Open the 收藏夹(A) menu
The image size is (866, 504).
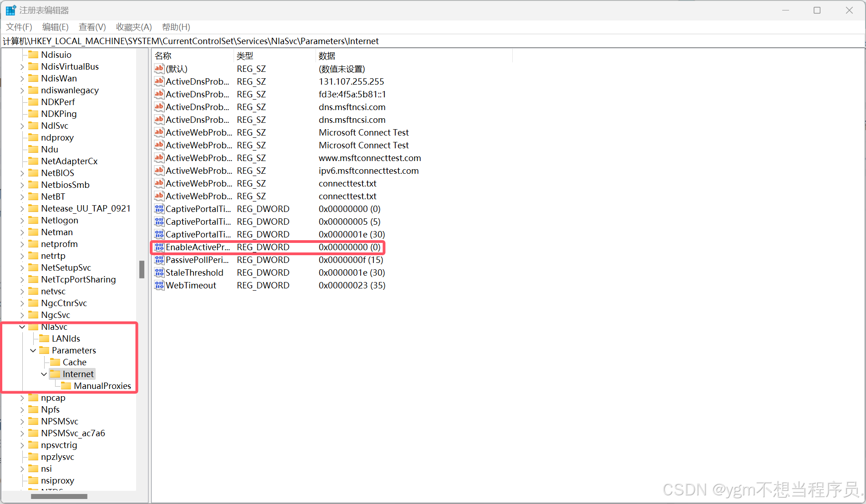pyautogui.click(x=134, y=27)
